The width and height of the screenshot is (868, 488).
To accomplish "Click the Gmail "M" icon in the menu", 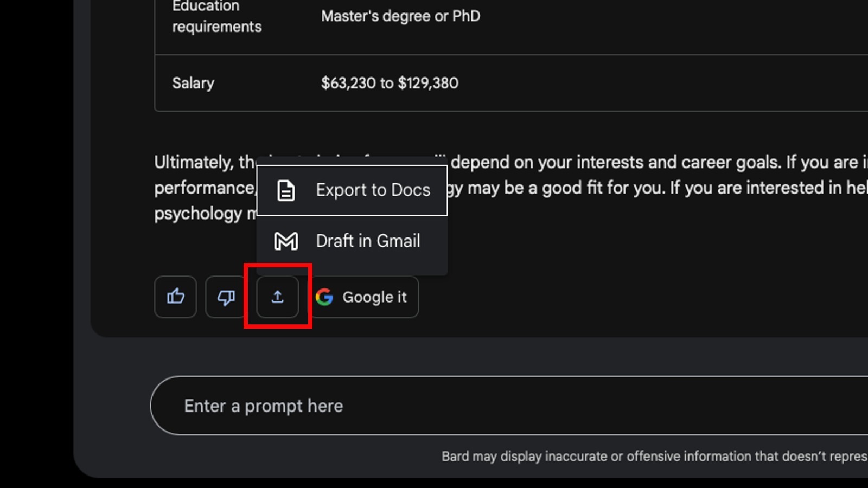I will pyautogui.click(x=286, y=241).
